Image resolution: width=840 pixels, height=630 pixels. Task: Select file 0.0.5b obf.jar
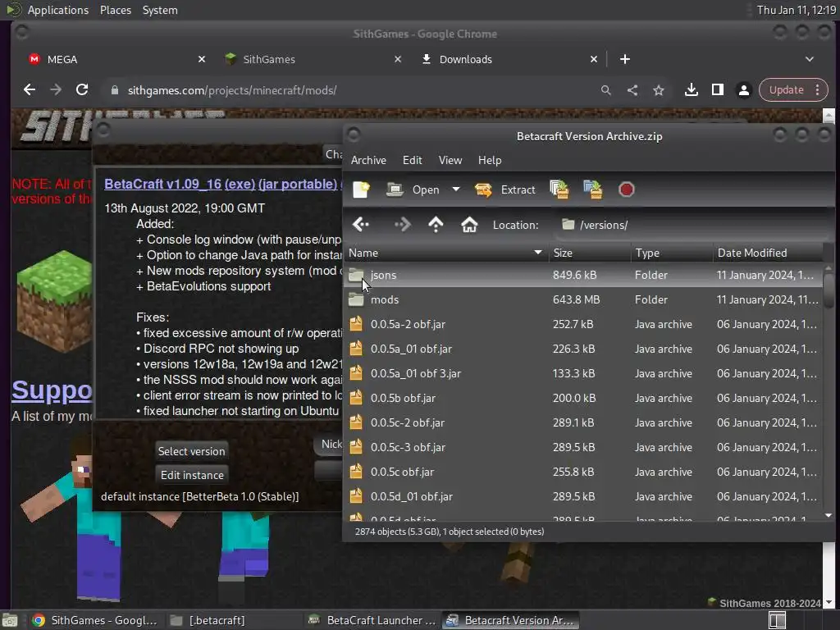click(583, 398)
